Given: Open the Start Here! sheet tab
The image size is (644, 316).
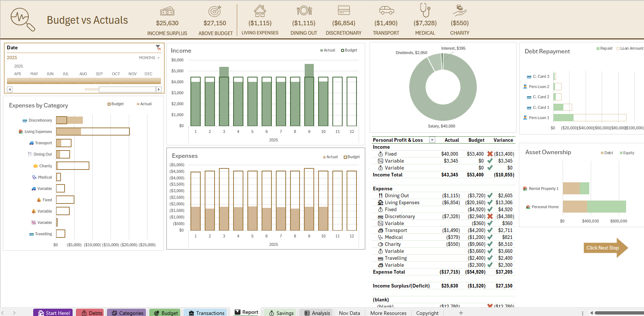Looking at the screenshot, I should click(x=53, y=313).
